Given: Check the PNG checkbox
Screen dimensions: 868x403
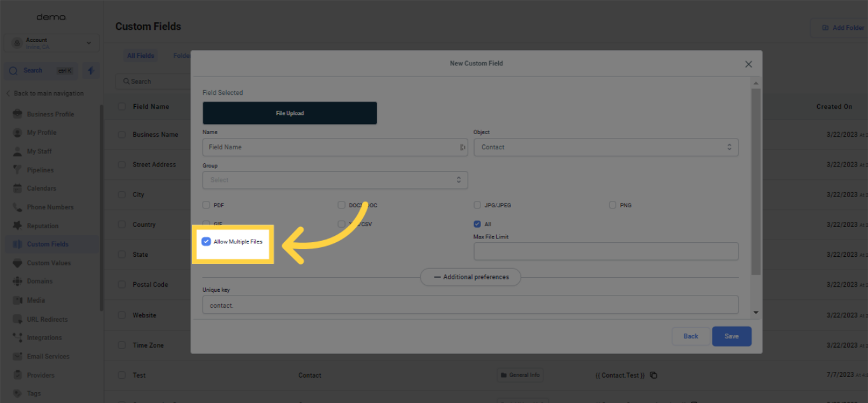Looking at the screenshot, I should 613,205.
